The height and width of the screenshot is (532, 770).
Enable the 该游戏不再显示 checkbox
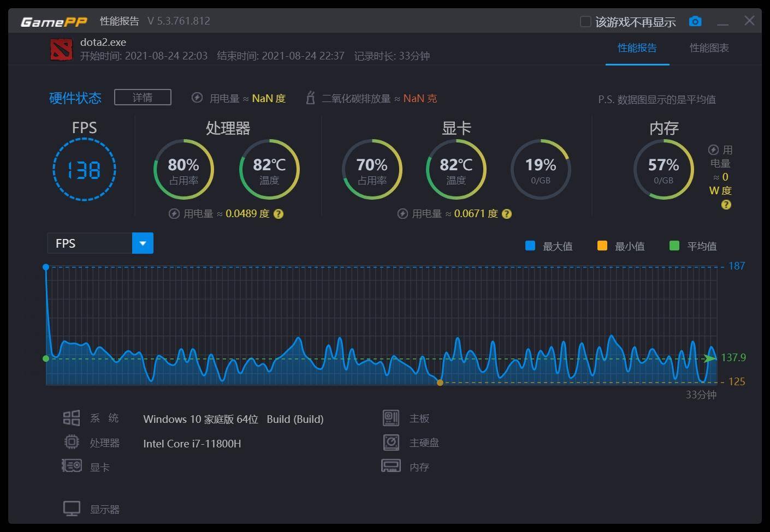(585, 22)
